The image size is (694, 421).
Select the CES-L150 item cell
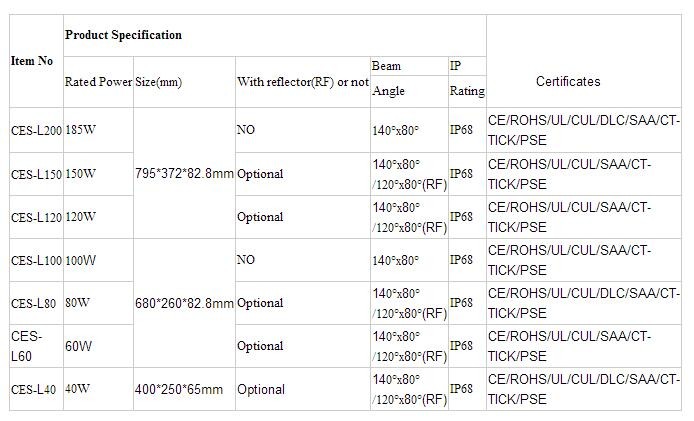pos(36,174)
